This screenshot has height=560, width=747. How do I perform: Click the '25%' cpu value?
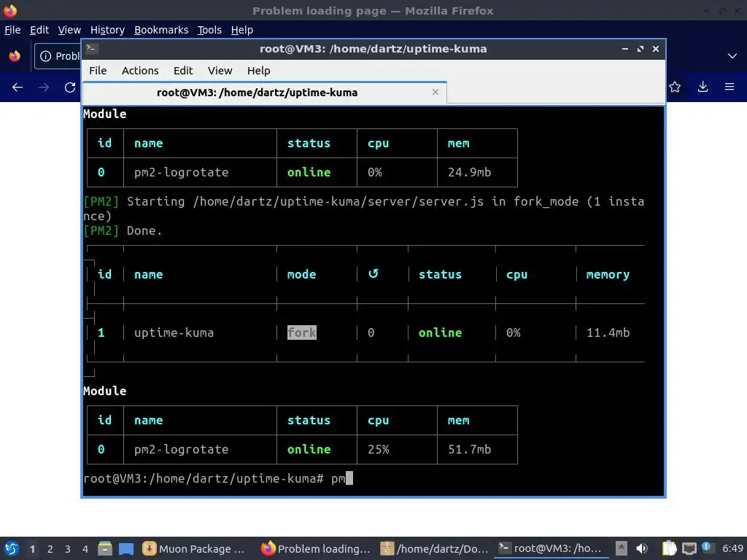click(x=379, y=449)
